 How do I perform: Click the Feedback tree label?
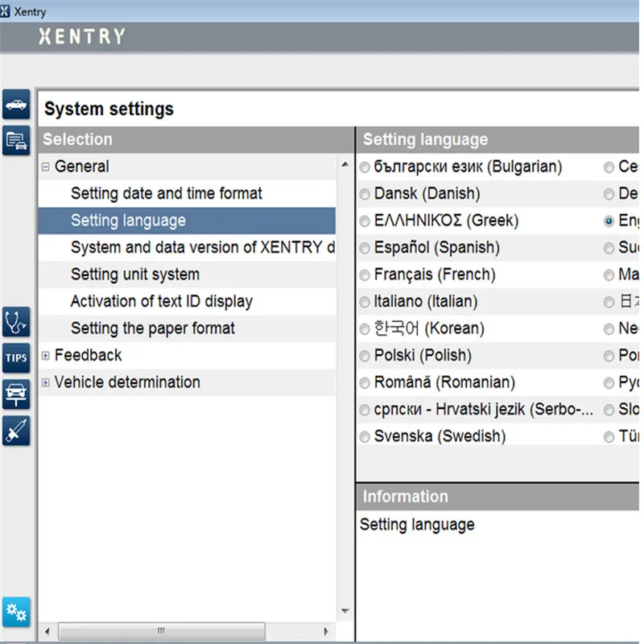(x=88, y=355)
